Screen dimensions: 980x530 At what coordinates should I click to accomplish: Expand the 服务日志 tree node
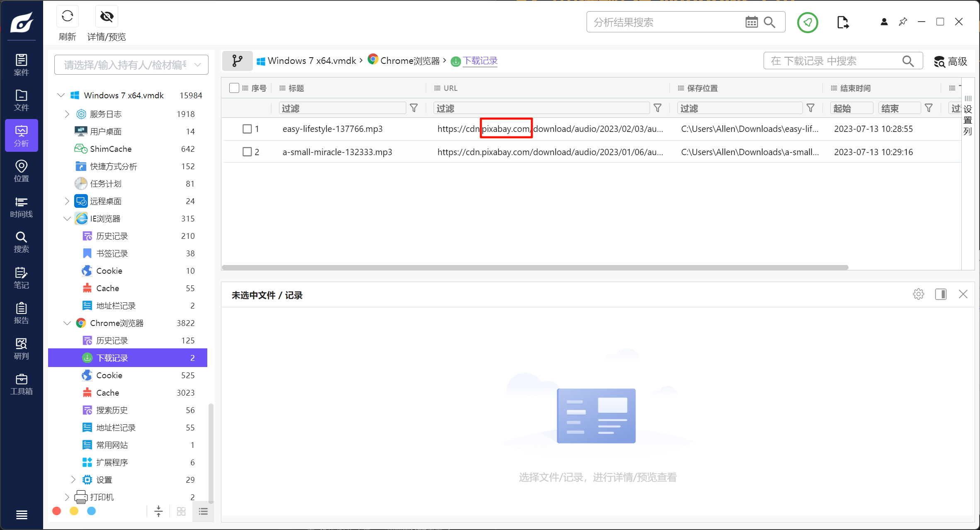tap(67, 114)
